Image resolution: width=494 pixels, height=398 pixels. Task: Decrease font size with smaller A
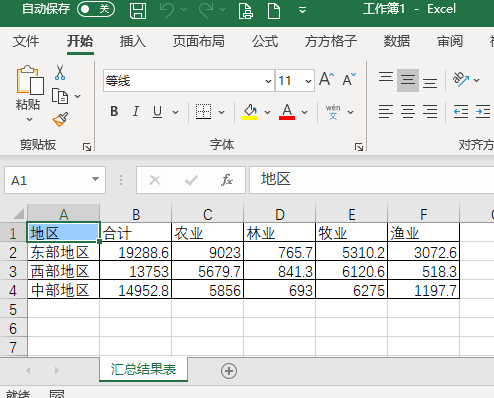pos(349,80)
